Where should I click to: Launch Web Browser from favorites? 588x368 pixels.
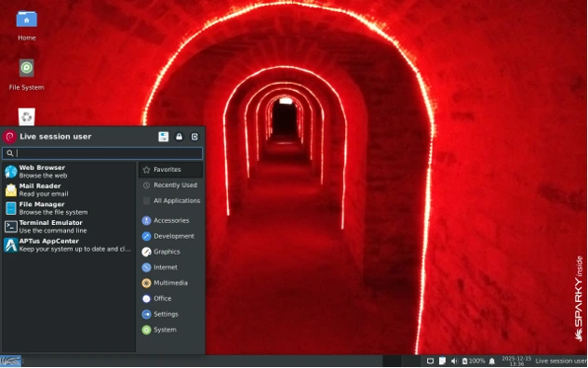(69, 172)
